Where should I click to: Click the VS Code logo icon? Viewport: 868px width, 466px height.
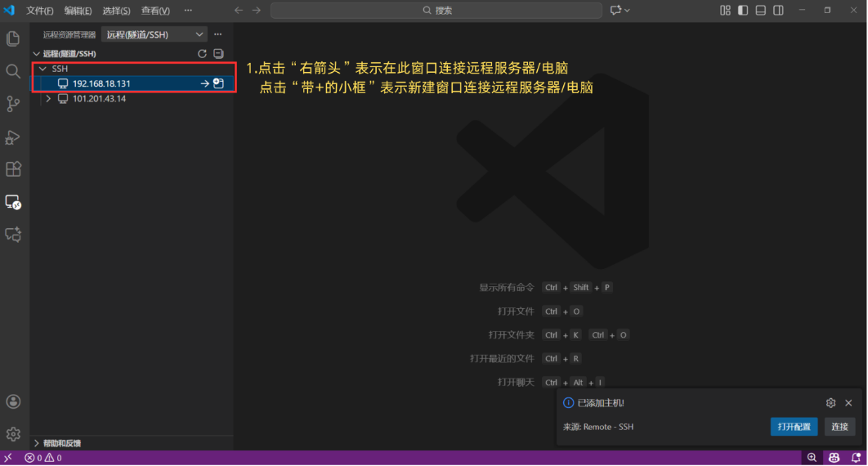pos(10,10)
